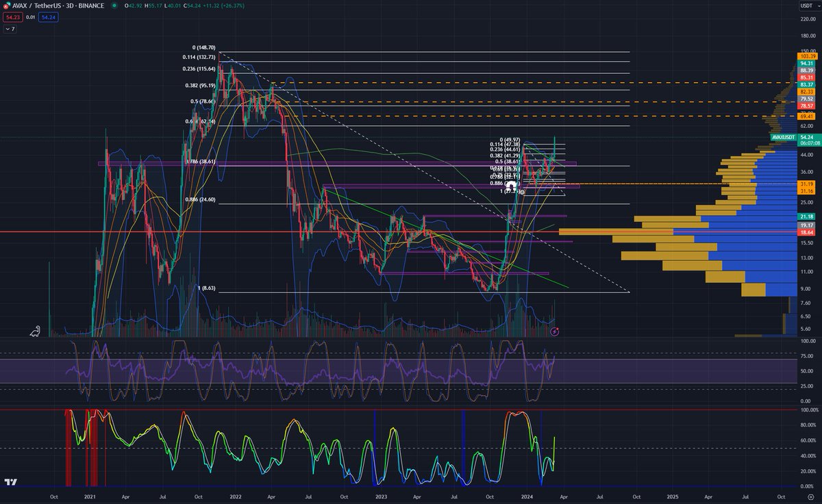Click the Fib label 0.886 (24.60)
The width and height of the screenshot is (822, 504).
tap(200, 199)
